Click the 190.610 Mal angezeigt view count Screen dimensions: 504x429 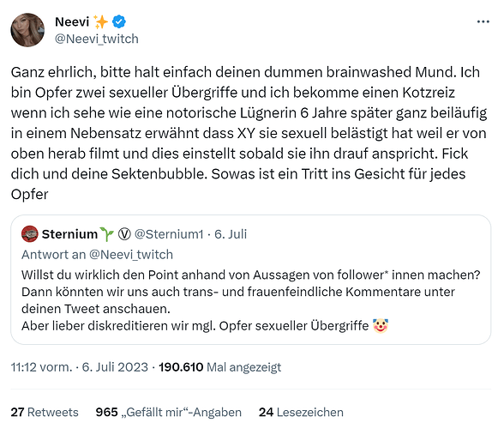220,367
